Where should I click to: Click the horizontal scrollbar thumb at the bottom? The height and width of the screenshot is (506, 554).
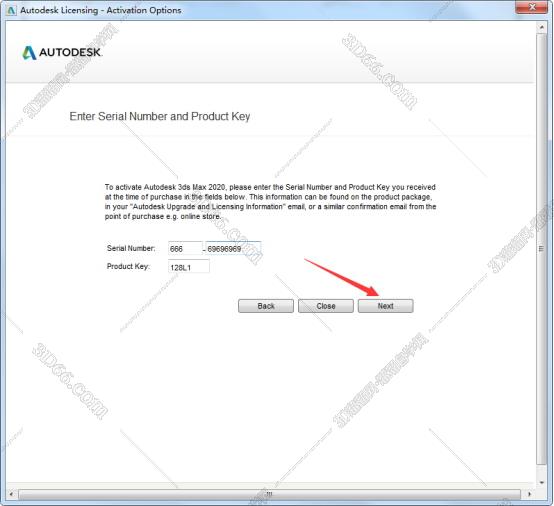click(x=269, y=494)
